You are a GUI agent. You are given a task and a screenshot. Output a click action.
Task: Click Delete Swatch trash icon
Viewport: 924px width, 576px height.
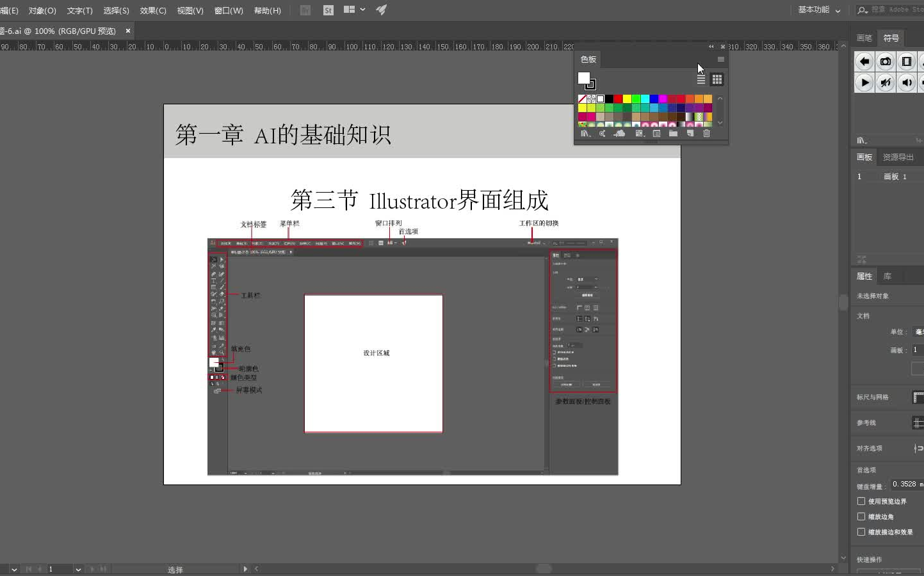click(706, 134)
